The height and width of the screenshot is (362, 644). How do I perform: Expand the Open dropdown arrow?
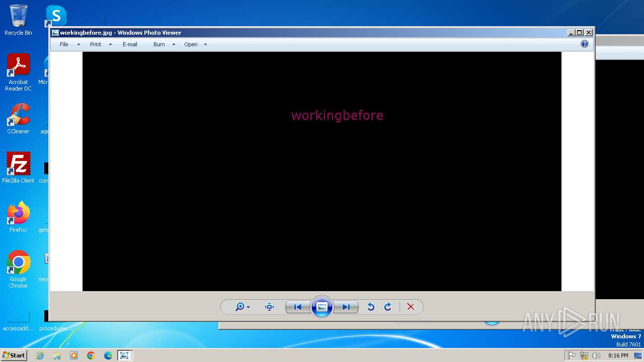click(205, 44)
